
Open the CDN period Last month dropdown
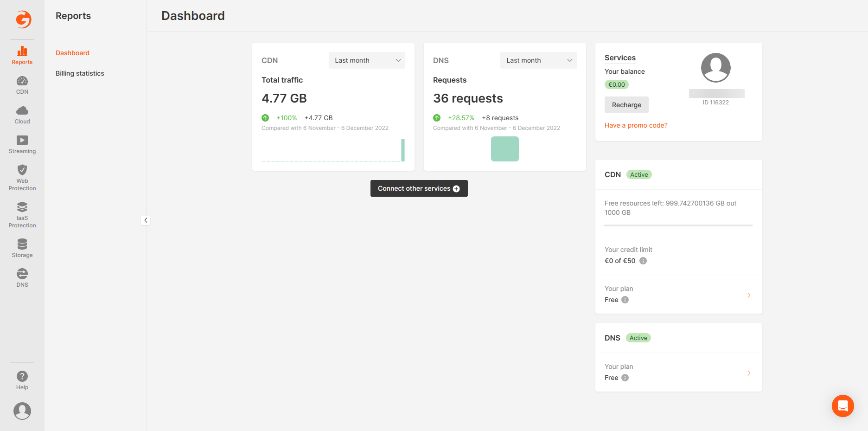tap(367, 60)
